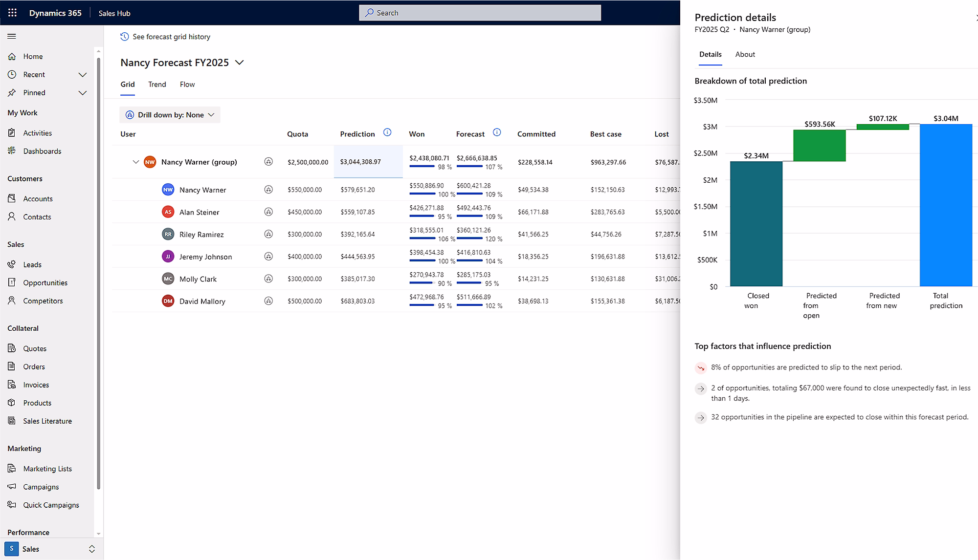Image resolution: width=978 pixels, height=560 pixels.
Task: Click the drill-down icon beside David Mallory
Action: 269,301
